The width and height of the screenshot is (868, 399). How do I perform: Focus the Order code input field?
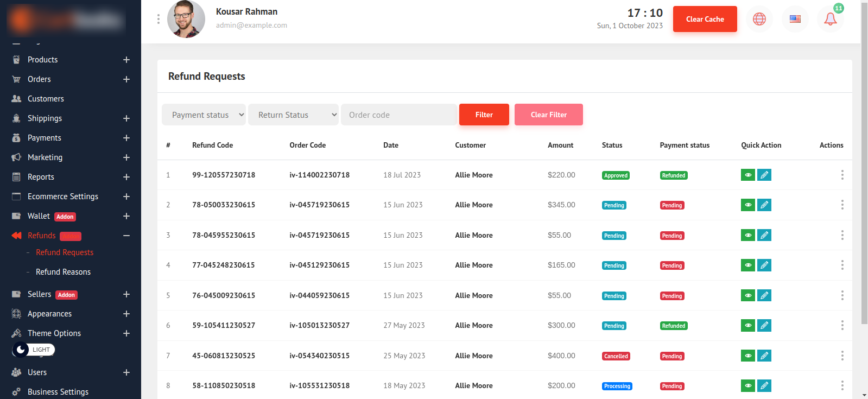tap(398, 115)
